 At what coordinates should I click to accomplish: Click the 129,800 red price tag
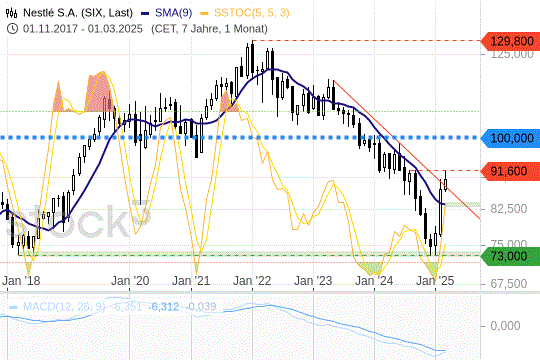(x=510, y=41)
